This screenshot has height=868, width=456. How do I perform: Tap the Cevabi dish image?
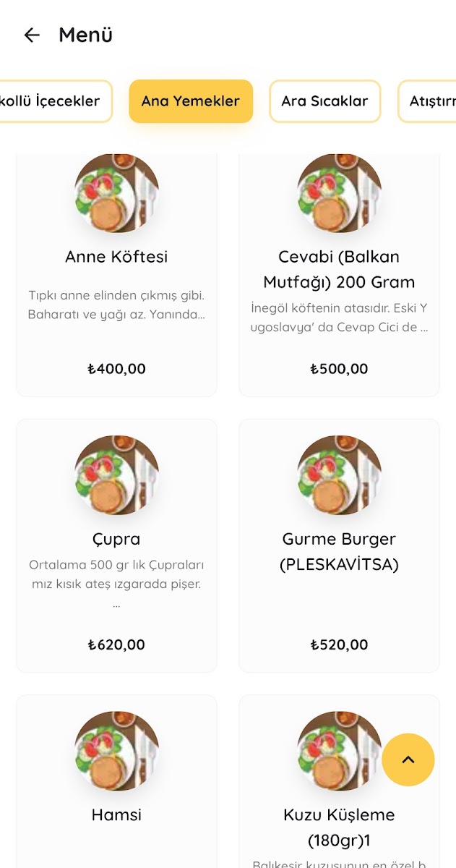tap(339, 191)
